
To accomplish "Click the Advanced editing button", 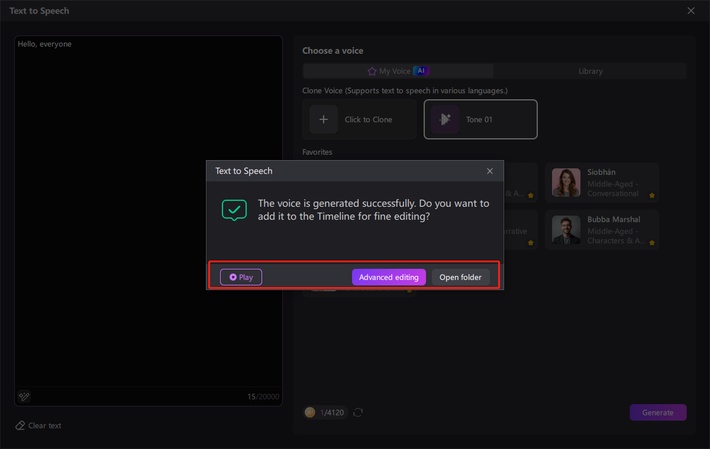I will pyautogui.click(x=388, y=277).
